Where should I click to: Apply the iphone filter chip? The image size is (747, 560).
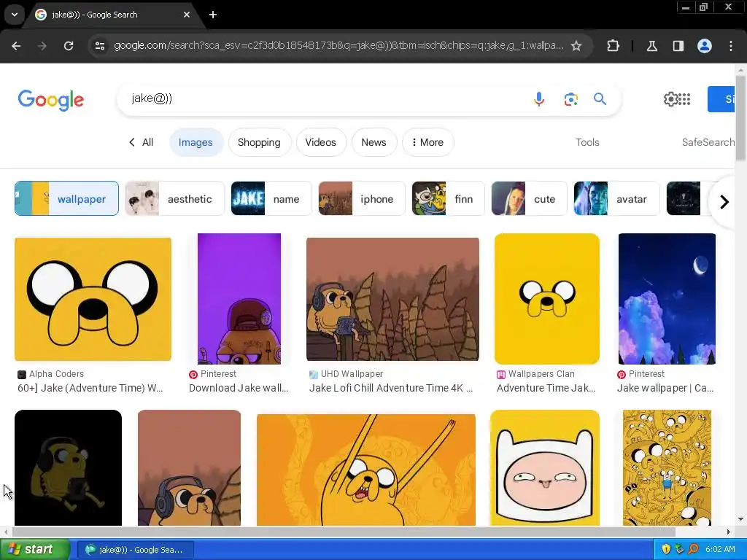pos(362,198)
